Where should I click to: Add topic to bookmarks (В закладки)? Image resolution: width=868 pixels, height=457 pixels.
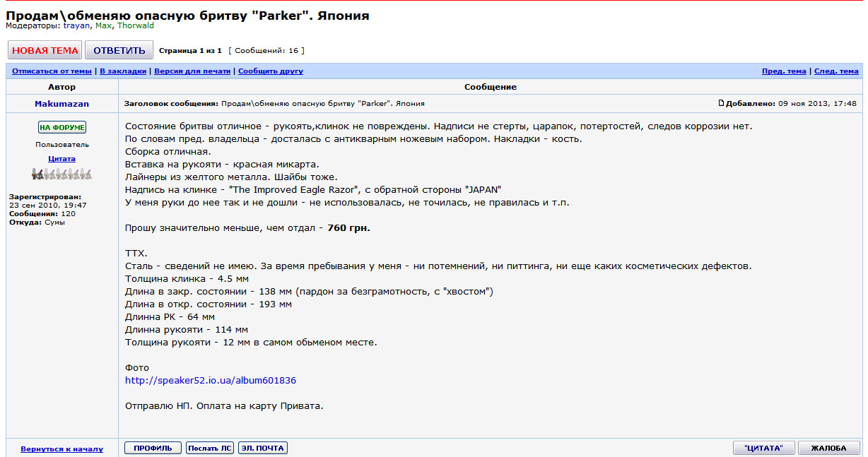[123, 71]
